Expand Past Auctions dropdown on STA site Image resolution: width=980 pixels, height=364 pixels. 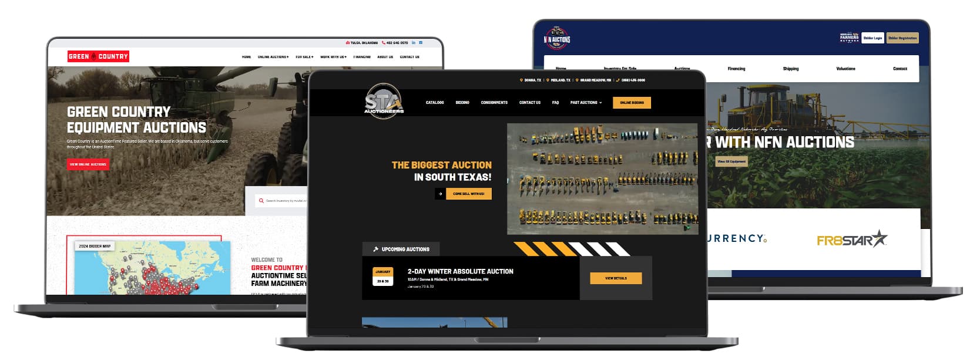[586, 103]
